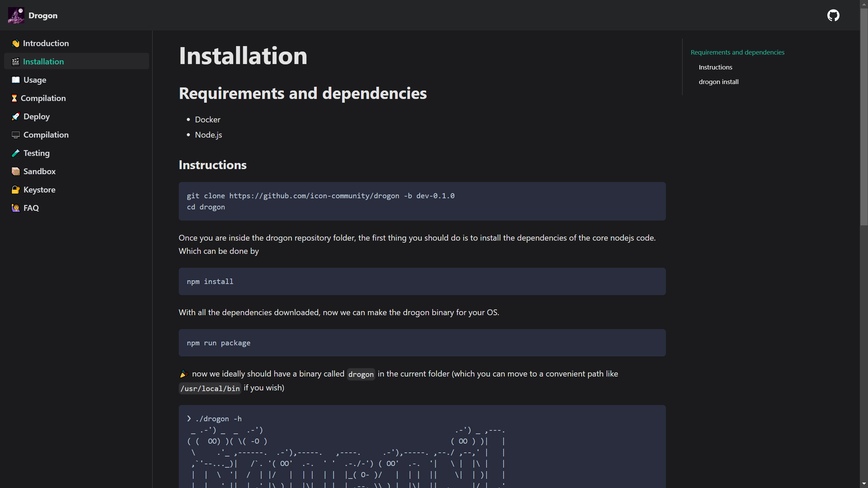The height and width of the screenshot is (488, 868).
Task: Click the waving hand Introduction icon
Action: (x=15, y=43)
